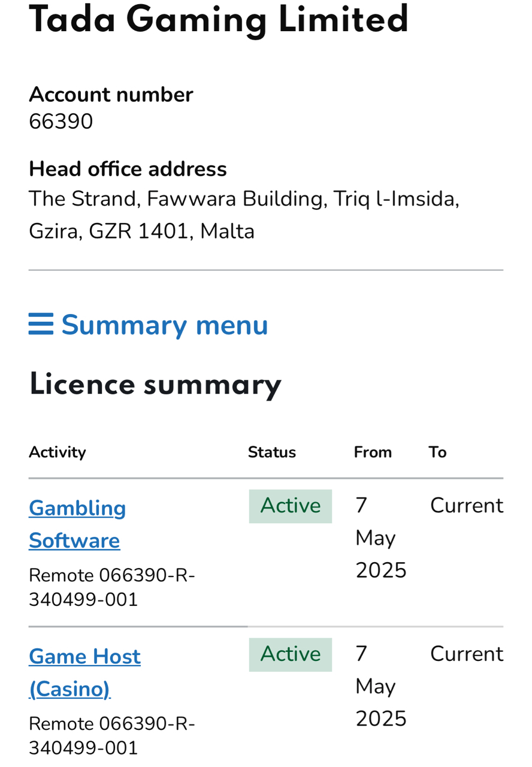Click the From date in Gambling Software row
532x767 pixels.
pos(380,538)
